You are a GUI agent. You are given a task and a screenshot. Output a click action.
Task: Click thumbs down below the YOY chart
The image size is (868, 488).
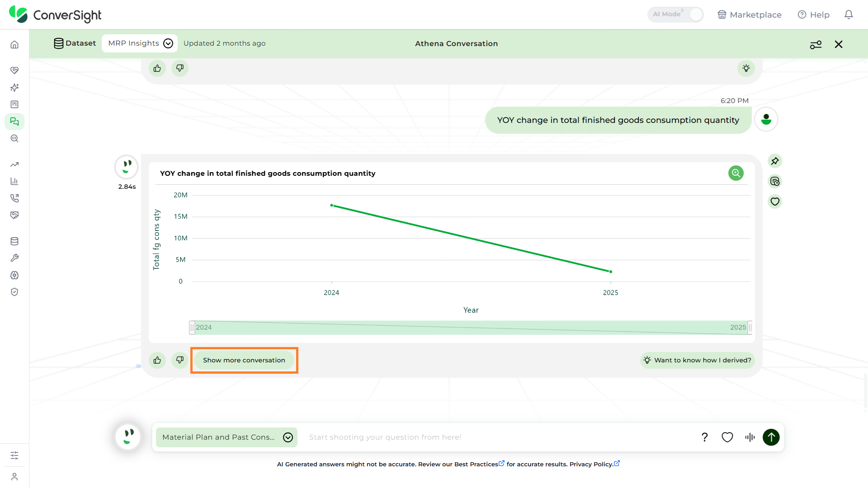[x=180, y=360]
